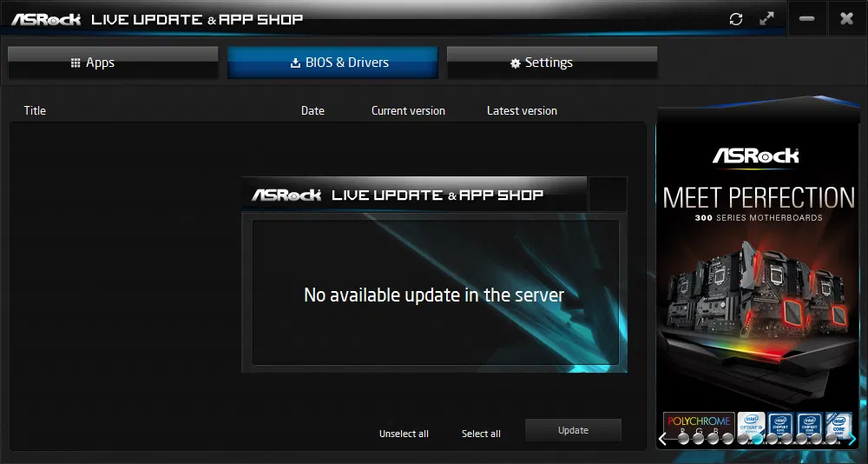Choose Select all
This screenshot has width=868, height=464.
[481, 434]
